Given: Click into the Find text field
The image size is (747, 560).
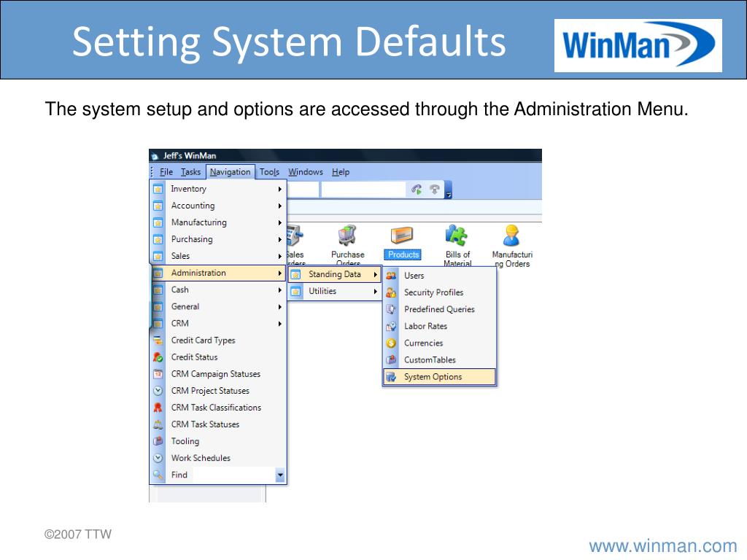Looking at the screenshot, I should pyautogui.click(x=234, y=475).
